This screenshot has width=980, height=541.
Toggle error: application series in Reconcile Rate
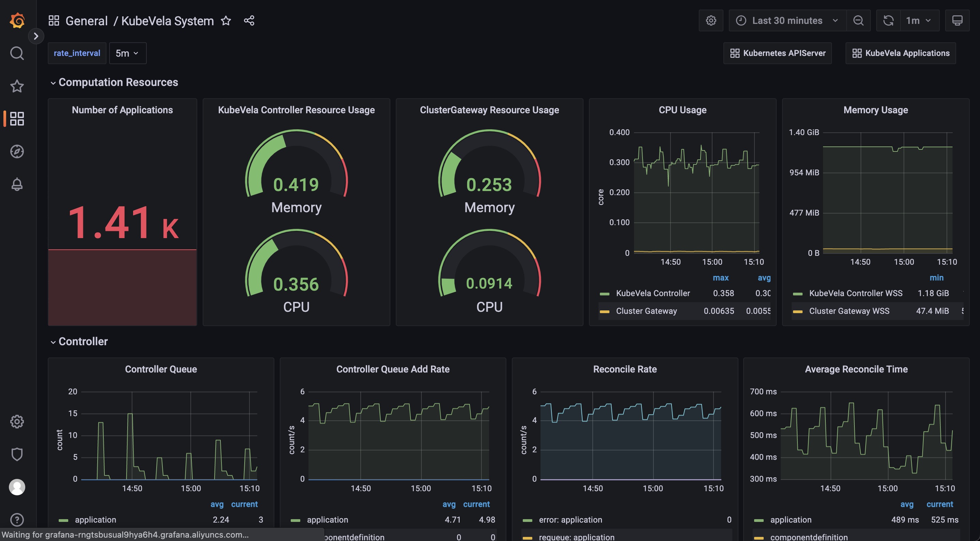(570, 520)
